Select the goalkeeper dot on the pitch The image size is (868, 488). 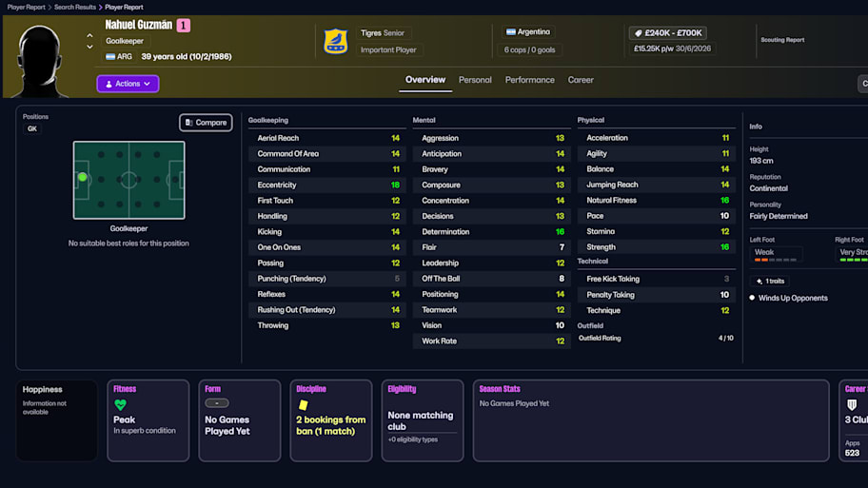(x=83, y=177)
